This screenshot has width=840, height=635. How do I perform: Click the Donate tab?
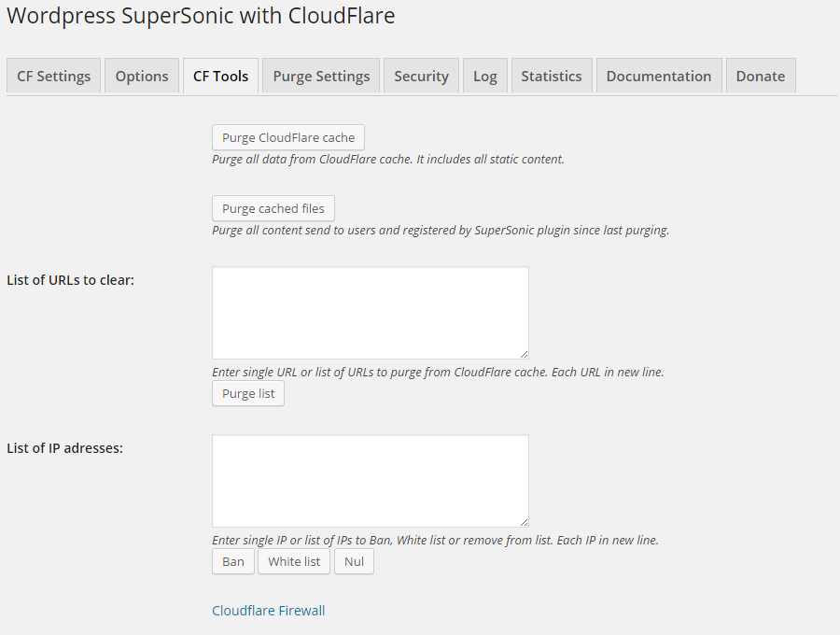[760, 77]
